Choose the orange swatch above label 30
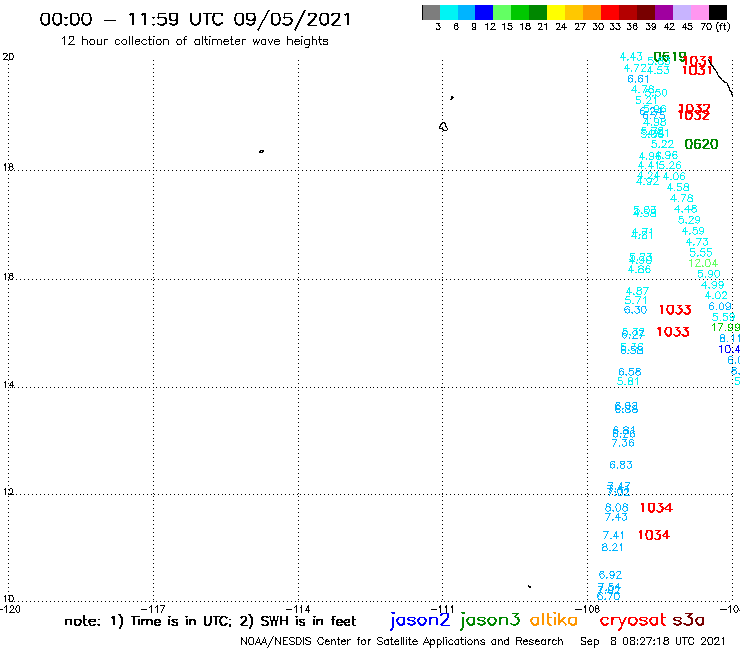This screenshot has height=650, width=740. (592, 12)
